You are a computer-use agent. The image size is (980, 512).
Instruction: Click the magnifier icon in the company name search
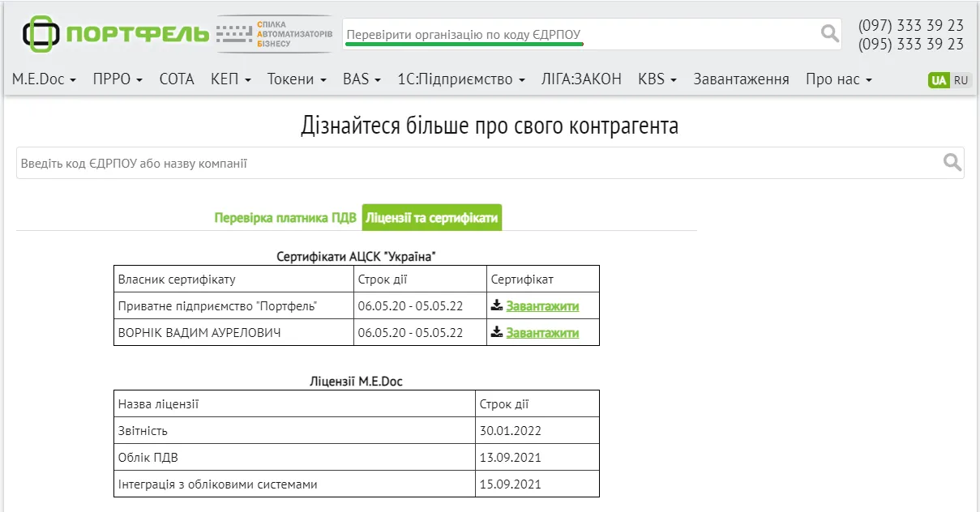coord(952,162)
